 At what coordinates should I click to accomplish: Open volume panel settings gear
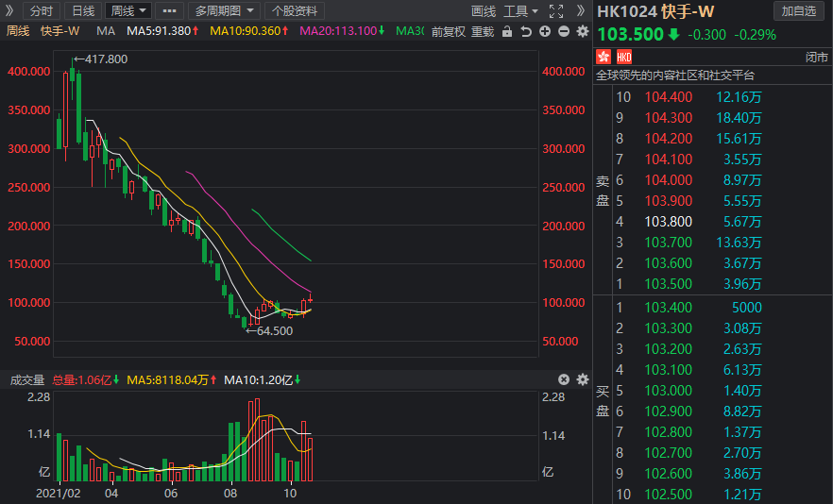click(583, 379)
